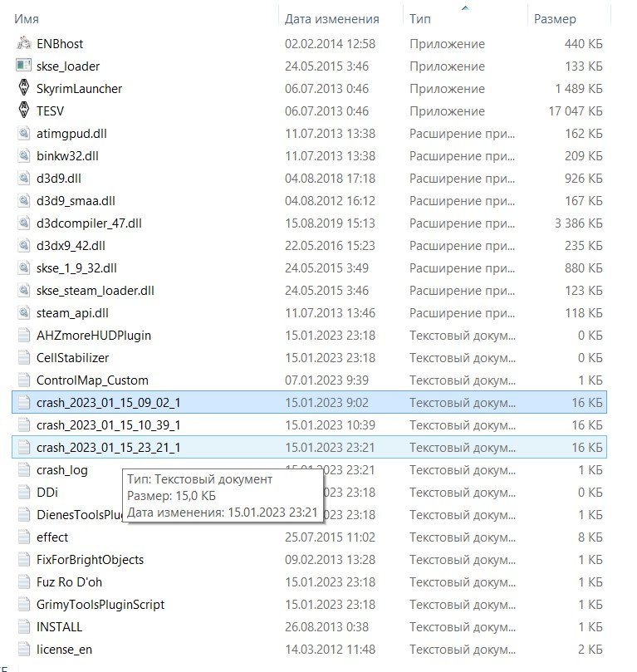637x672 pixels.
Task: Click the Fuz Ro D'oh file name
Action: point(70,581)
